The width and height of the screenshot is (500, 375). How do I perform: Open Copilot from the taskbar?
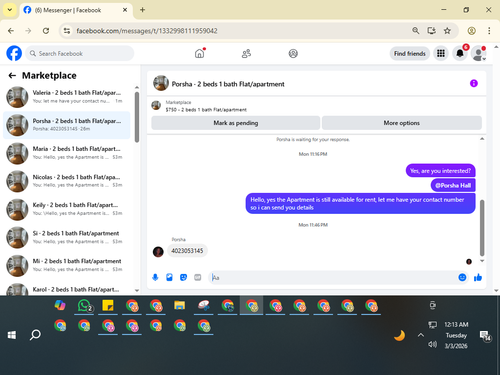click(x=60, y=305)
